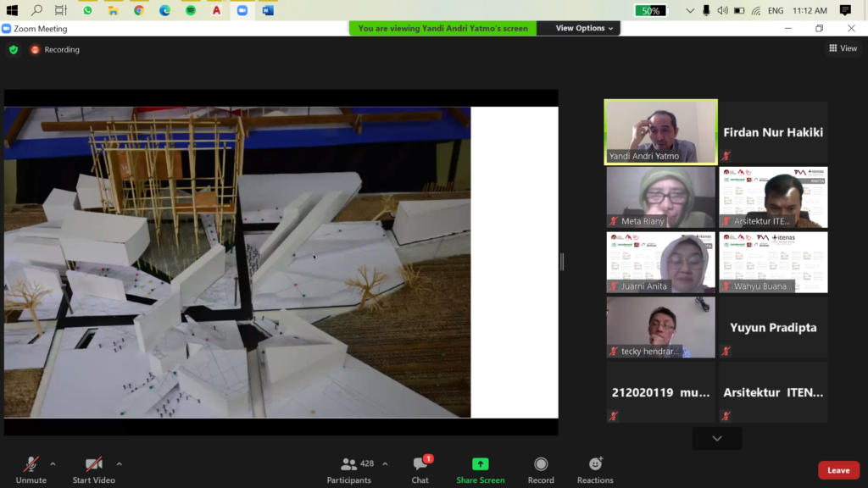868x488 pixels.
Task: Open Spotify from the taskbar
Action: pos(191,10)
